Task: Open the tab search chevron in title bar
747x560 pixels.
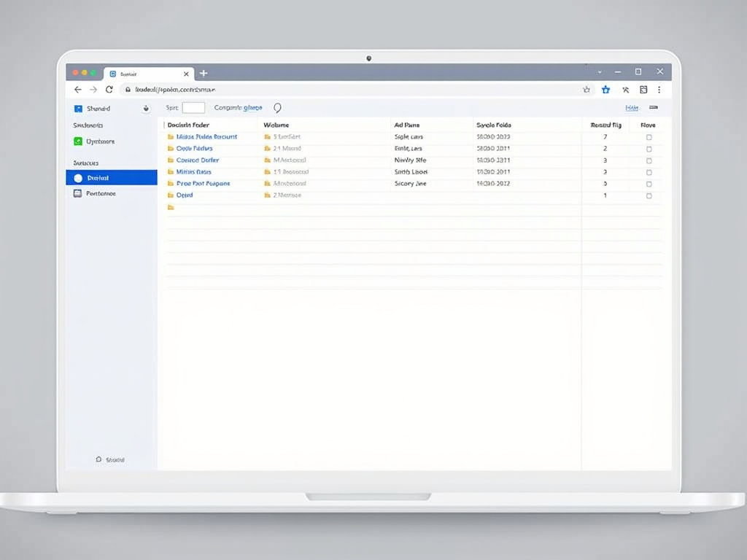Action: pyautogui.click(x=600, y=72)
